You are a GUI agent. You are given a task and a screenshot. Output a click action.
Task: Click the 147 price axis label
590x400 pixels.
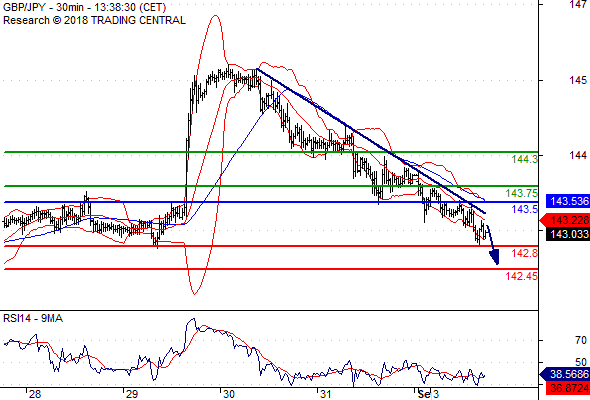point(578,5)
